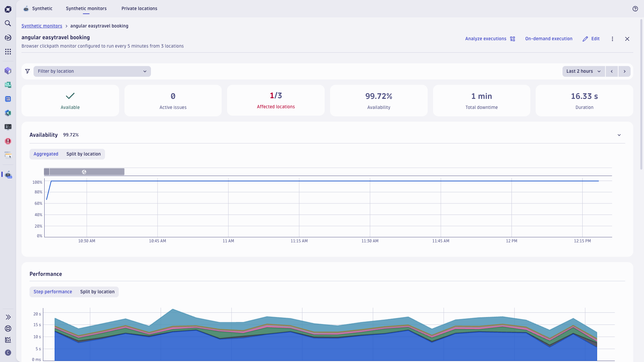Click the Performance section heading
Image resolution: width=644 pixels, height=362 pixels.
coord(46,274)
